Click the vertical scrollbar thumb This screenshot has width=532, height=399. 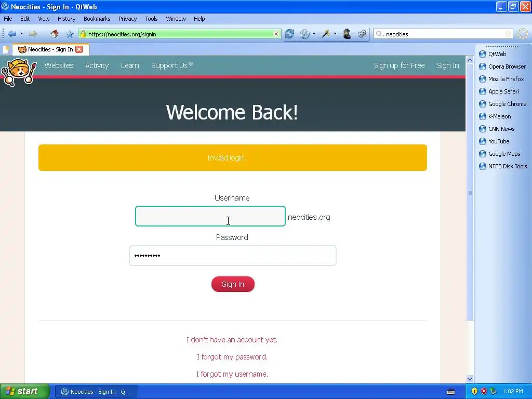click(470, 192)
